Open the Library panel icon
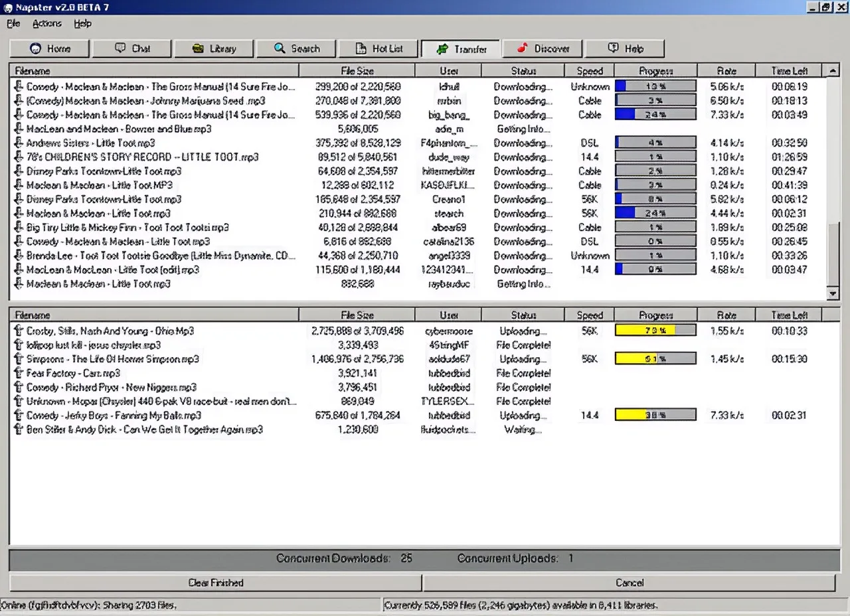This screenshot has height=616, width=850. pos(199,48)
